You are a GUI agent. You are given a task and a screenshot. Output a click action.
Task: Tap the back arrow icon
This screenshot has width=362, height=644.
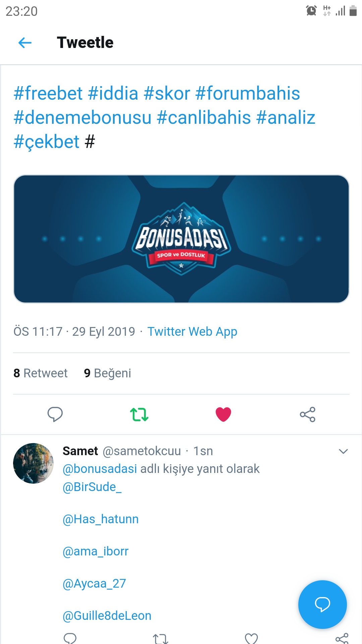tap(25, 43)
